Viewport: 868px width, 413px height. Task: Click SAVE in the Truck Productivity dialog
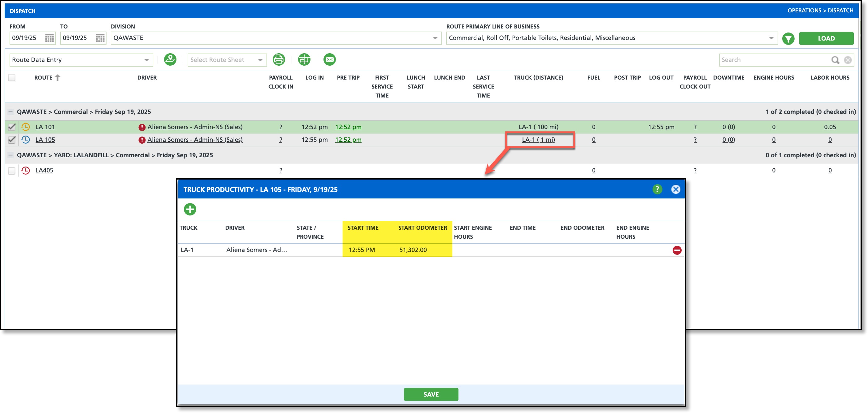pyautogui.click(x=431, y=394)
